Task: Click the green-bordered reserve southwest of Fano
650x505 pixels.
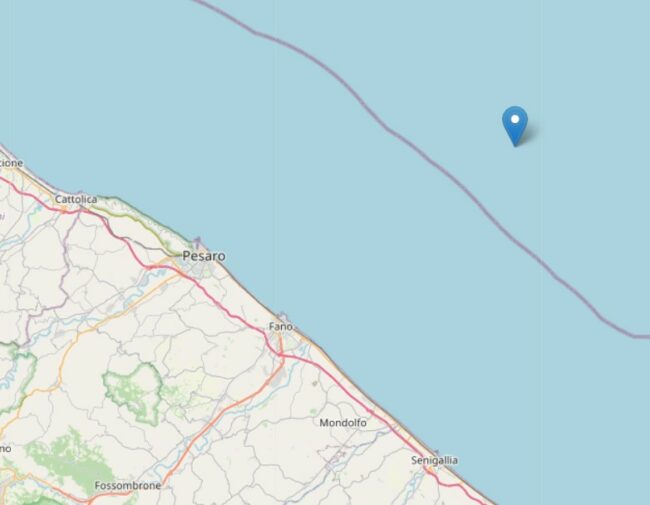Action: pyautogui.click(x=133, y=393)
